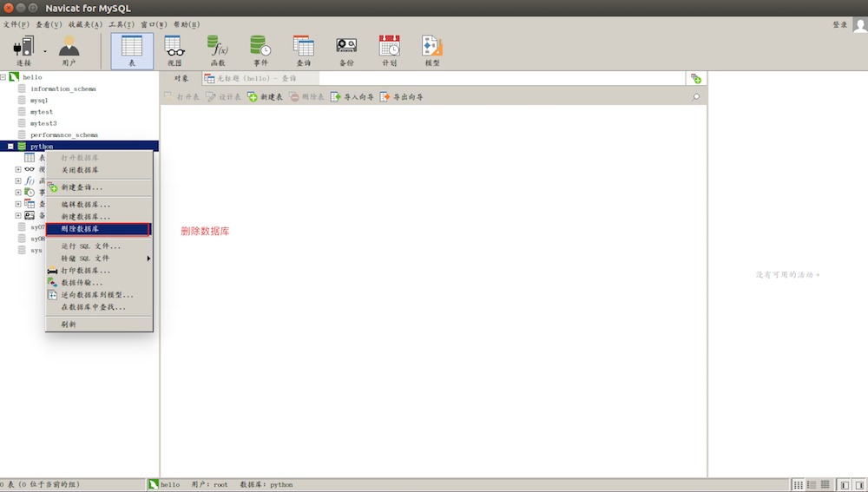This screenshot has width=868, height=492.
Task: Select the 模型 (Model) toolbar icon
Action: [x=431, y=50]
